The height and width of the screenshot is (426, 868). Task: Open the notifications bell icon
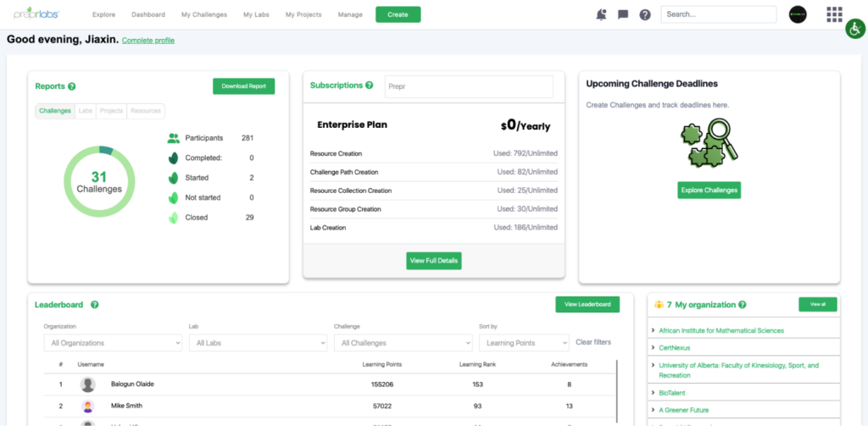pos(601,15)
